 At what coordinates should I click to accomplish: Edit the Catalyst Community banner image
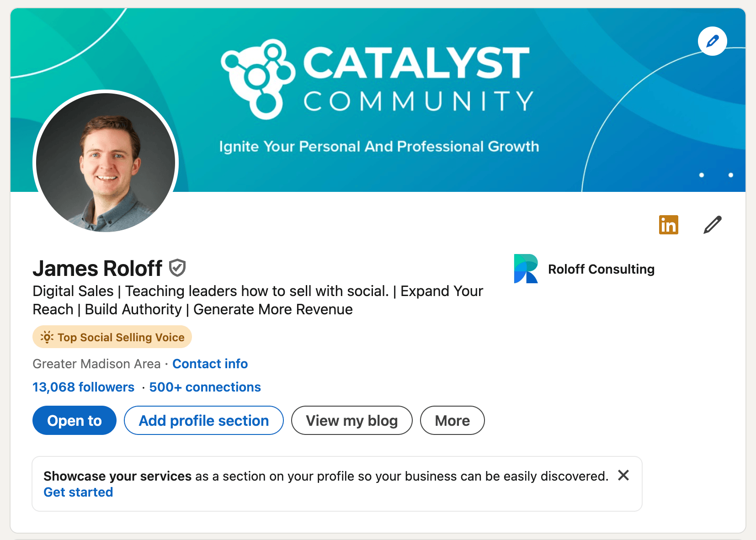pyautogui.click(x=712, y=41)
